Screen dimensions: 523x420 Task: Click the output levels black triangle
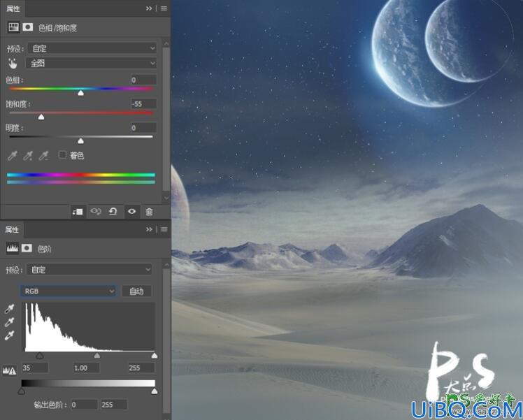coord(22,391)
